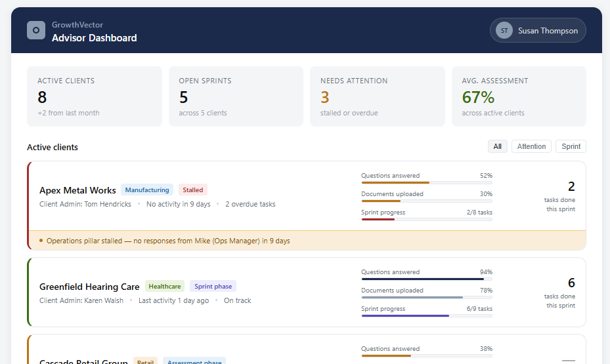Click 'Last activity 1 day ago'

[x=173, y=300]
